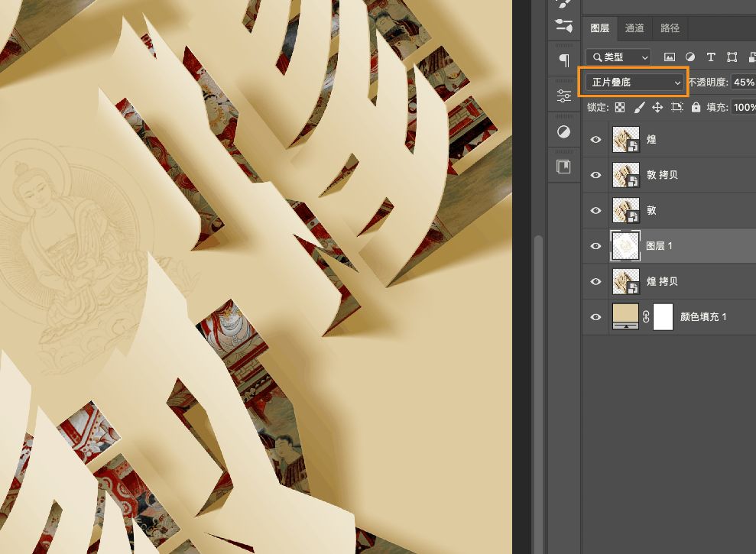This screenshot has width=756, height=554.
Task: Select the white layer mask on 颜色填充 1
Action: 663,317
